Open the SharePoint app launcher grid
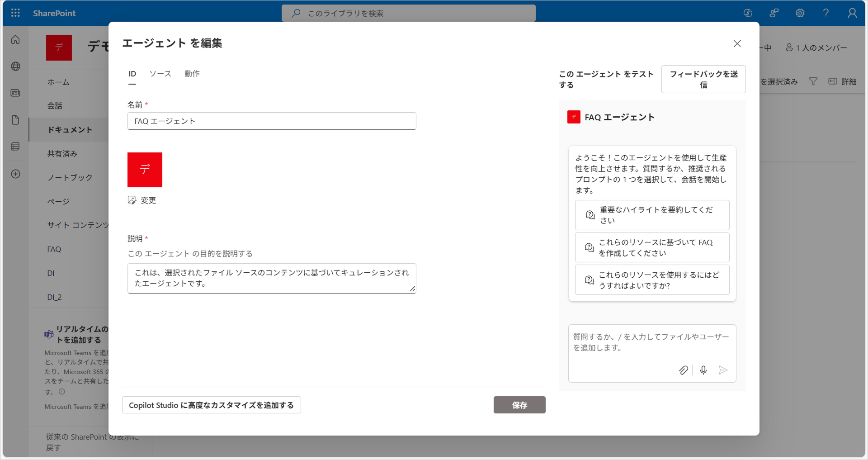 15,13
